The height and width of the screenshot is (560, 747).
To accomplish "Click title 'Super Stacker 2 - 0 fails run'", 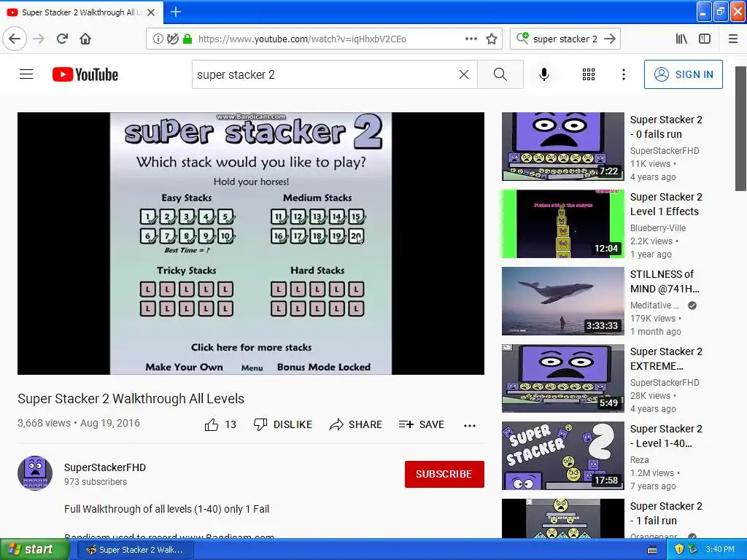I will pyautogui.click(x=666, y=127).
